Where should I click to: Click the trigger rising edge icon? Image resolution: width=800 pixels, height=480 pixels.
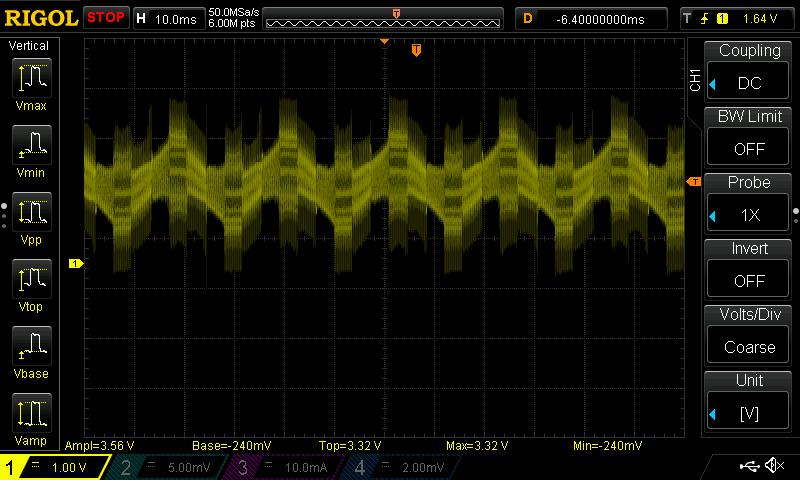click(x=705, y=19)
